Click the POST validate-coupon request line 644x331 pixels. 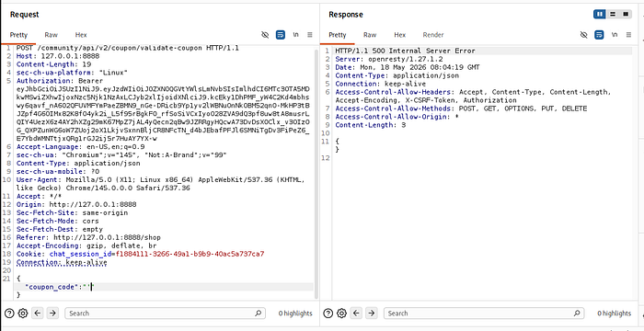tap(127, 48)
